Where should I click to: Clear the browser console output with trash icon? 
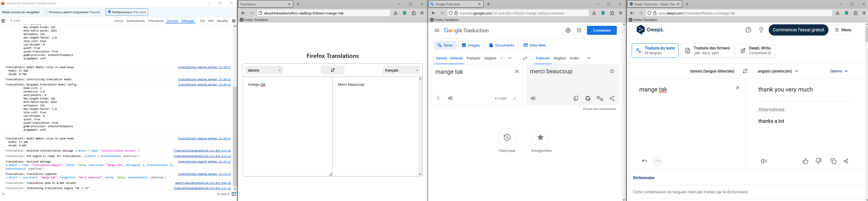point(3,21)
